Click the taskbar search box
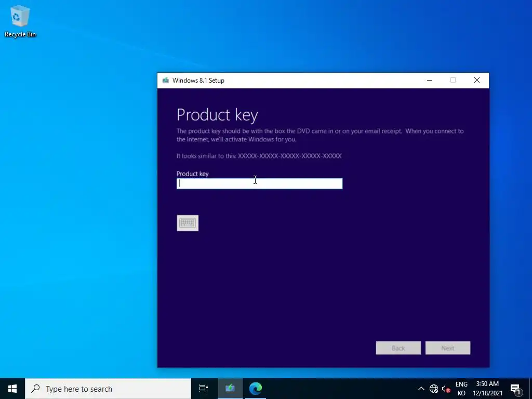The image size is (532, 399). coord(108,389)
